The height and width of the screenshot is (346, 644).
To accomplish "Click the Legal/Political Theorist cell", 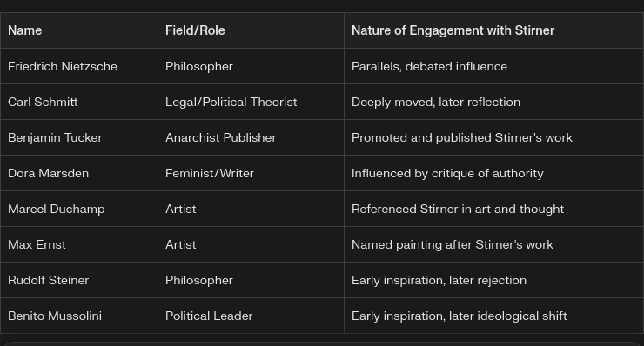I will [x=251, y=102].
